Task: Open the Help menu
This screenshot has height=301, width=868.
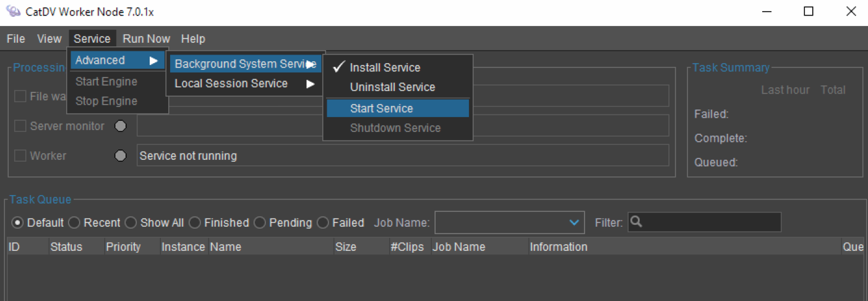Action: (x=193, y=38)
